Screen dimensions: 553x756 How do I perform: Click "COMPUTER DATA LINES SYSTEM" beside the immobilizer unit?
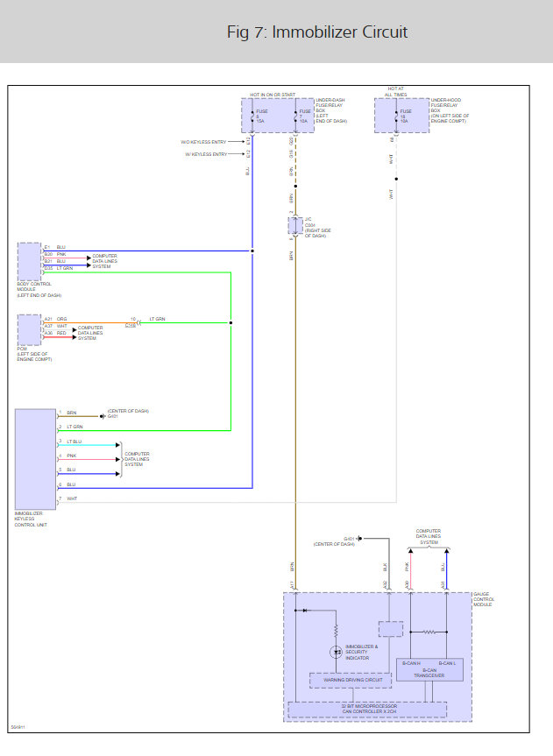[137, 459]
